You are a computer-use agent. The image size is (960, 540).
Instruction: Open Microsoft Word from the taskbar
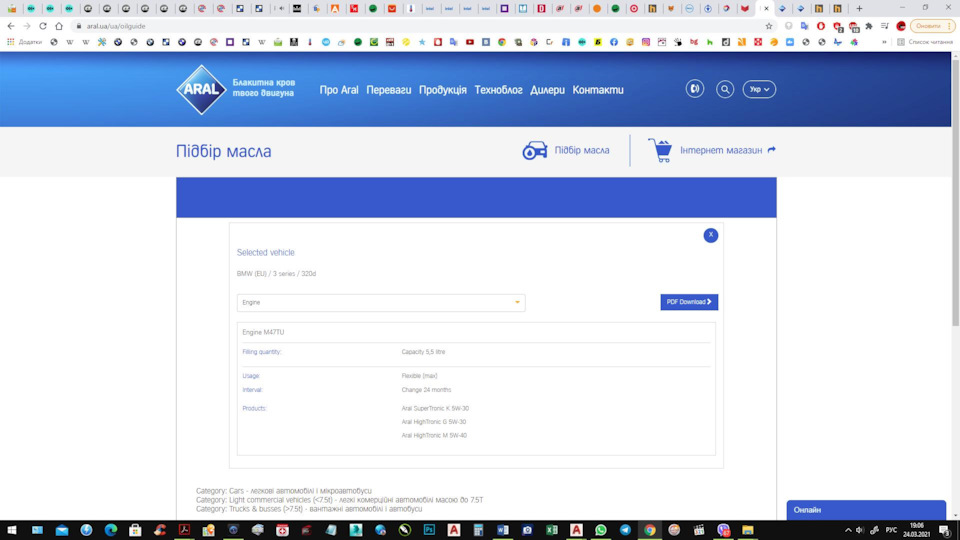tap(503, 530)
